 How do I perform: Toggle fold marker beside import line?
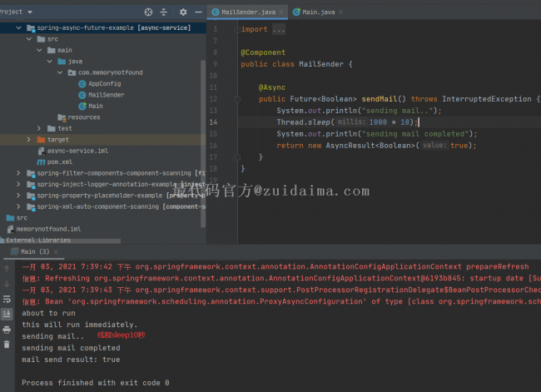[236, 29]
